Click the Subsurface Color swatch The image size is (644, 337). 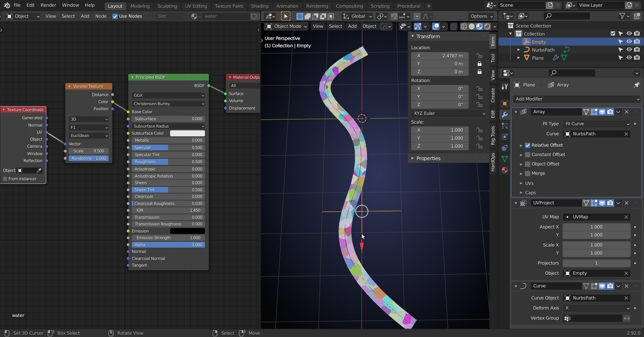click(187, 133)
